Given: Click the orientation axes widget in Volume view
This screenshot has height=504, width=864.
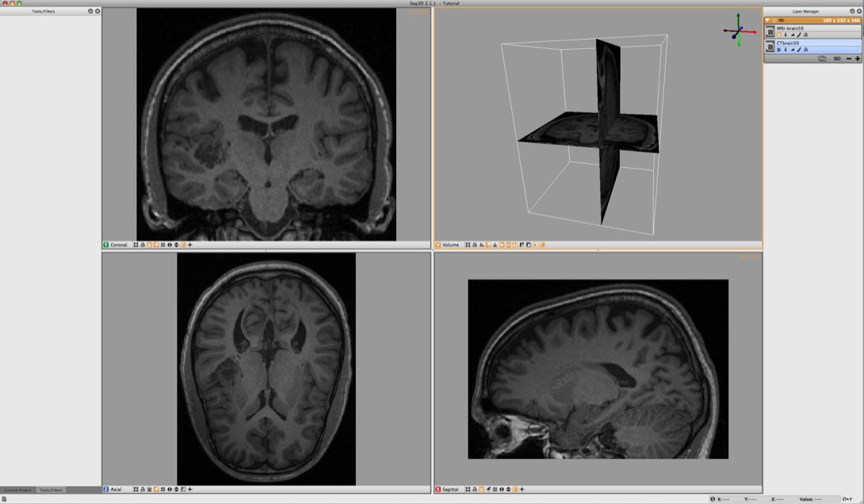Looking at the screenshot, I should [739, 30].
